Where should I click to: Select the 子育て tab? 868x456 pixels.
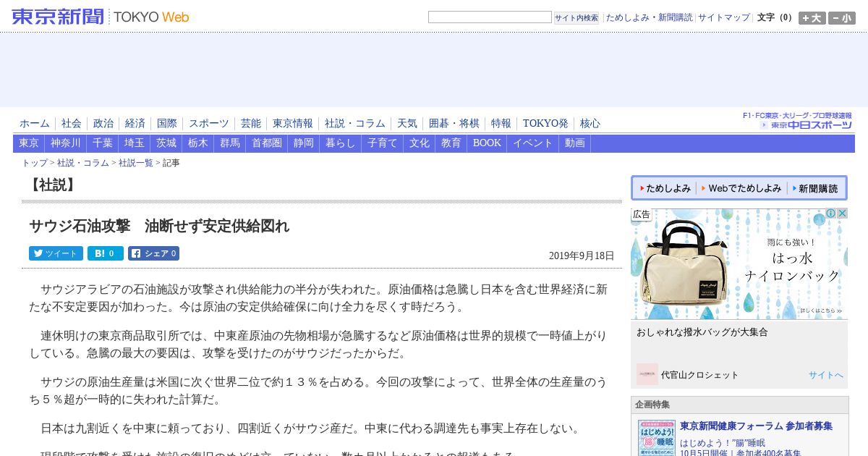[383, 143]
